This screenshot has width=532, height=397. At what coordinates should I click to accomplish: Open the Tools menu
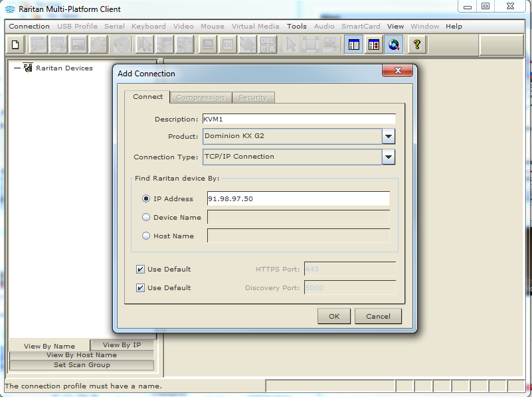(x=296, y=27)
